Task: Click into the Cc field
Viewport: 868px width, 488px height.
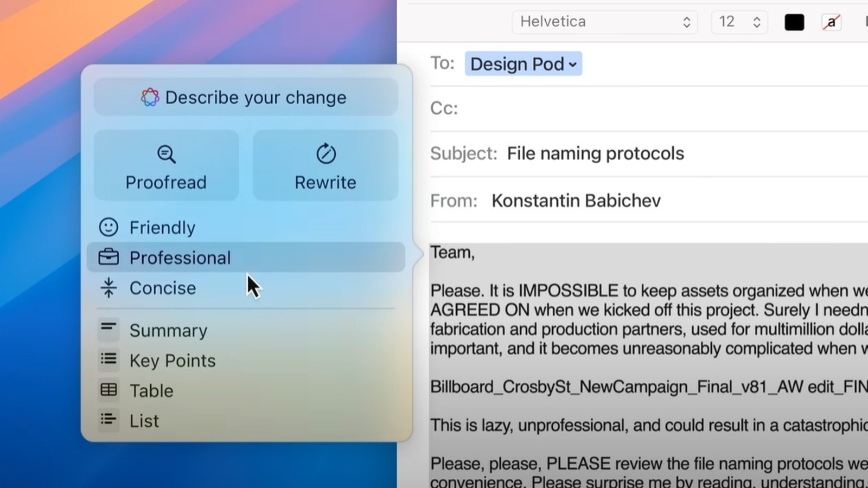Action: (x=651, y=108)
